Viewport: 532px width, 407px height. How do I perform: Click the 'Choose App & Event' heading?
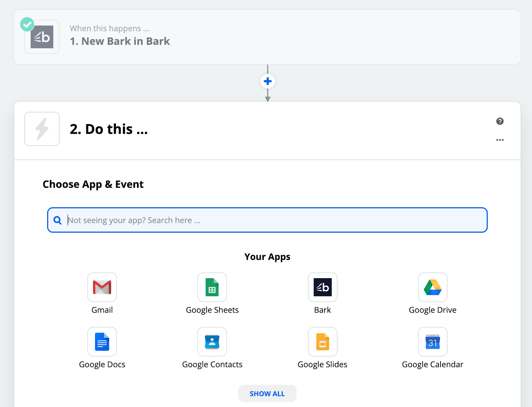click(93, 184)
